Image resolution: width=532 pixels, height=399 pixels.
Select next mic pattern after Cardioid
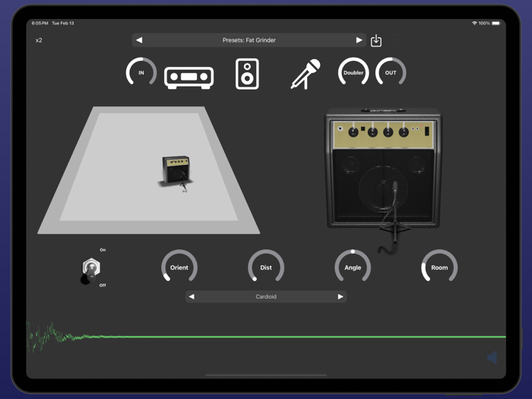[340, 296]
